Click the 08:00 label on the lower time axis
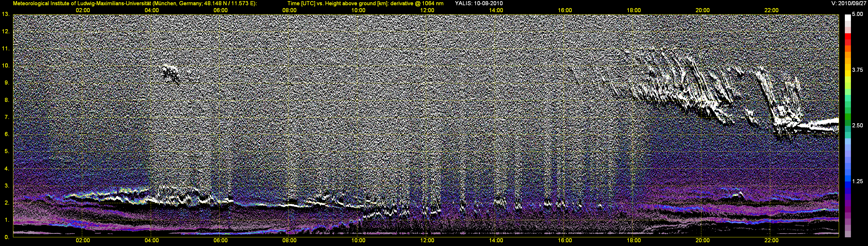This screenshot has width=868, height=246. pos(289,240)
